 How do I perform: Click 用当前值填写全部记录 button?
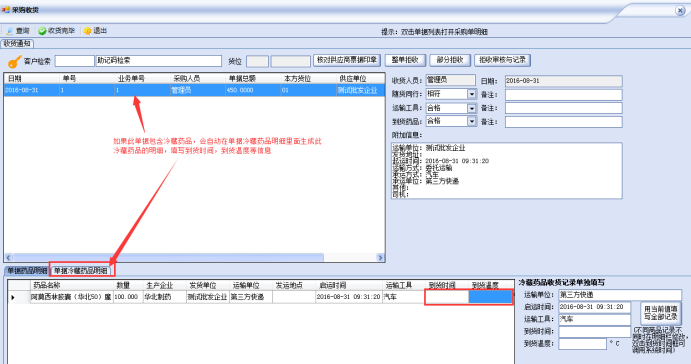661,313
